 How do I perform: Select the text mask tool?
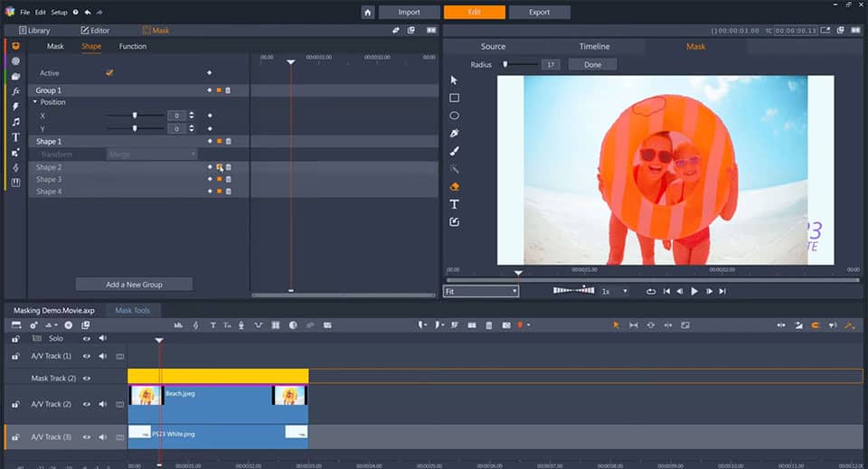point(454,204)
